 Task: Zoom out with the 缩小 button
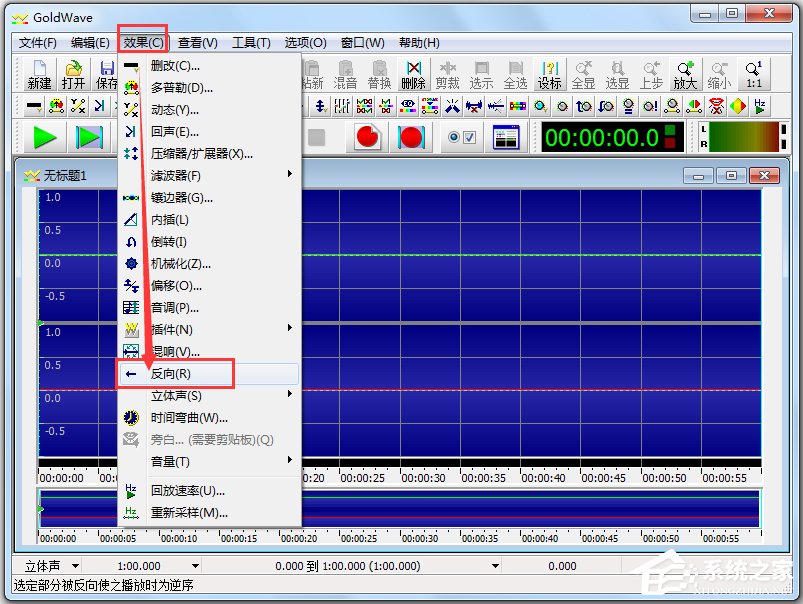[x=719, y=75]
